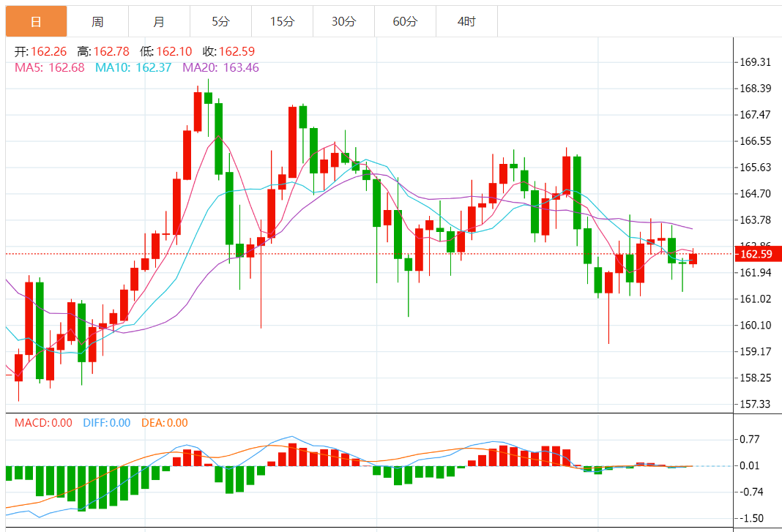Click the 开:162.26 open price value
782x532 pixels.
[x=40, y=51]
